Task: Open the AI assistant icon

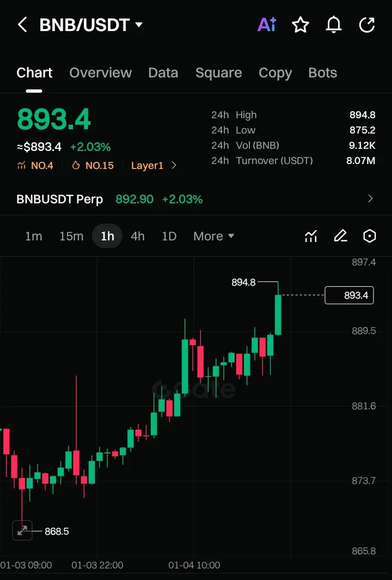Action: pyautogui.click(x=267, y=25)
